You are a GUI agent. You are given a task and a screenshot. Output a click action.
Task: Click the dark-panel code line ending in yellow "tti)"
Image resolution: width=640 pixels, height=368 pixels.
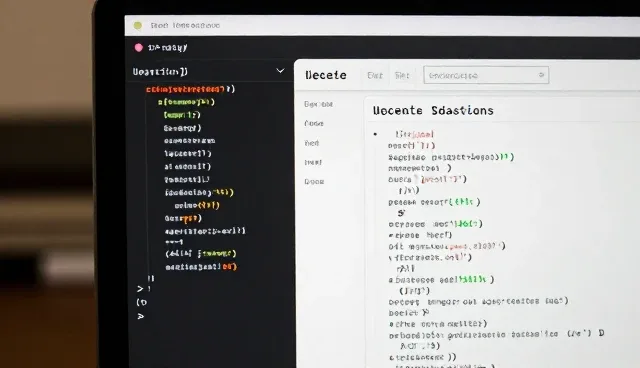click(x=199, y=192)
